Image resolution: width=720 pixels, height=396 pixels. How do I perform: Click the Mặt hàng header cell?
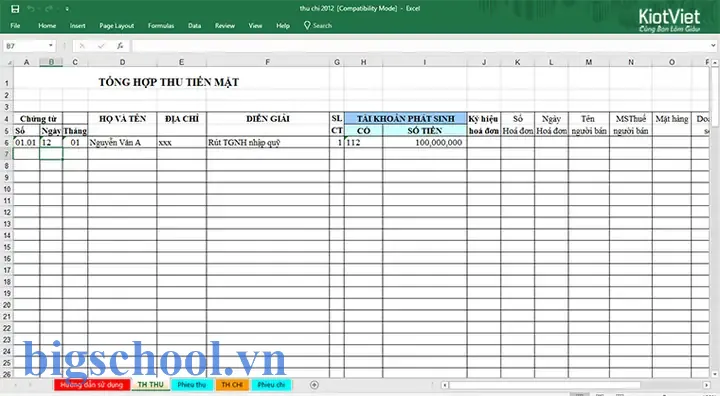pos(671,119)
